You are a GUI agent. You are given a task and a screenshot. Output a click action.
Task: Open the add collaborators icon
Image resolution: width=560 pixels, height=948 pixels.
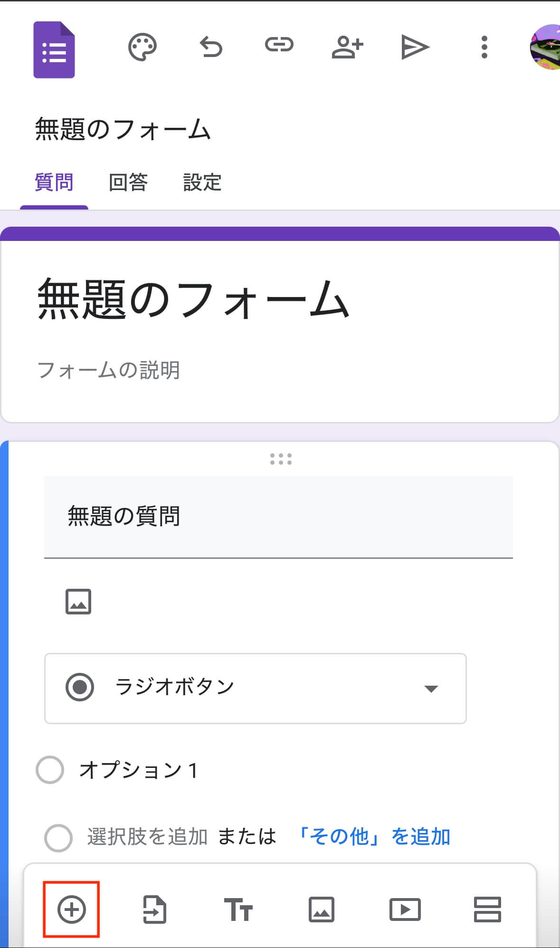(x=347, y=47)
